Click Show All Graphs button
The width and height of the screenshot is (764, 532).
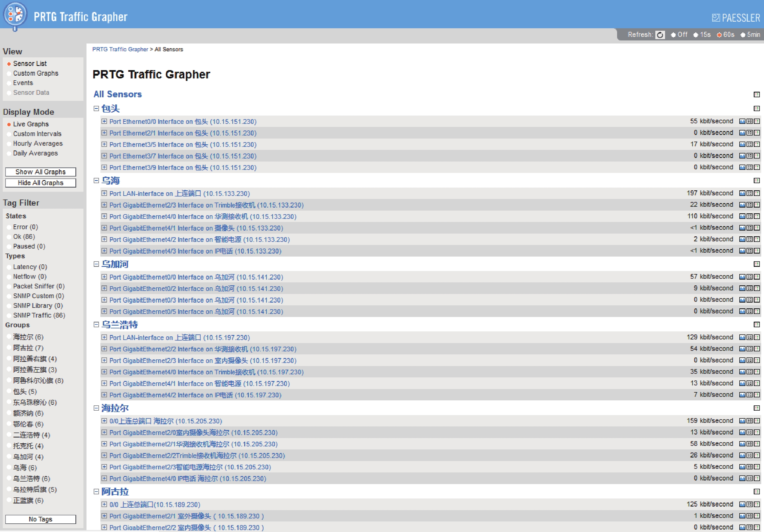coord(40,172)
